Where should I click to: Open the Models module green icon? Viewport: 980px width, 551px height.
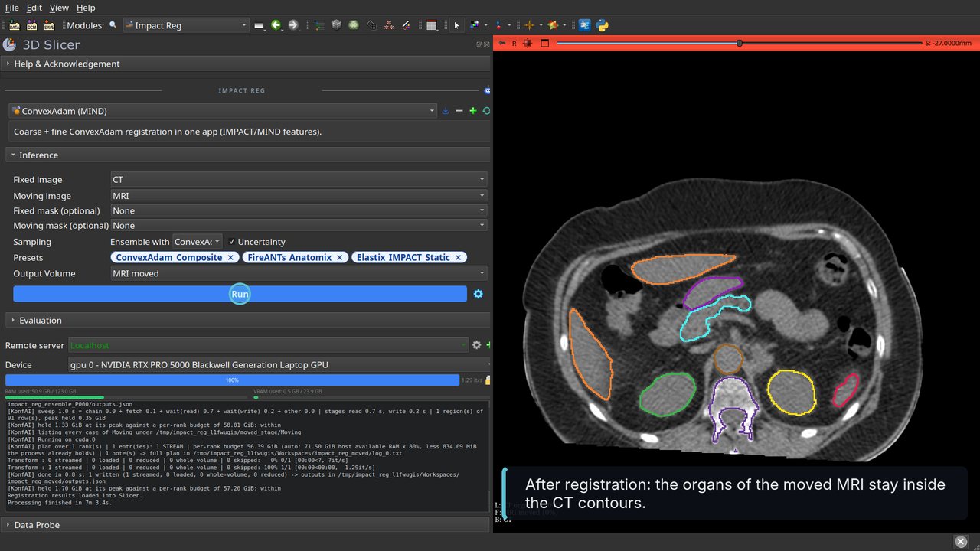point(354,25)
